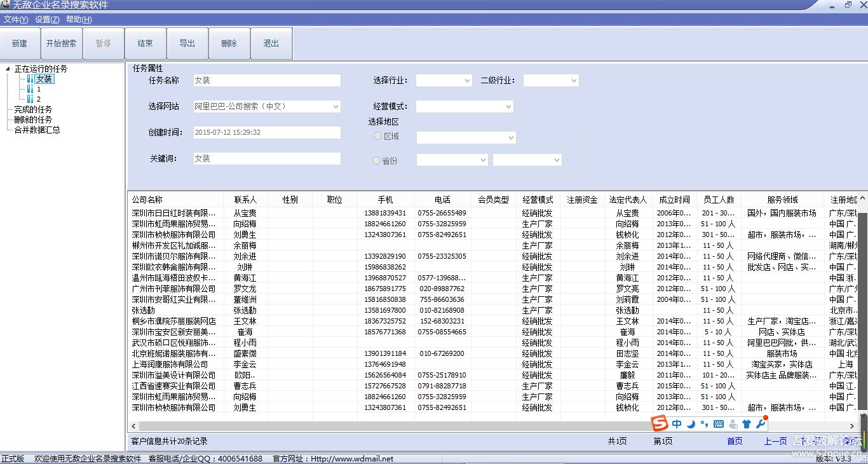Image resolution: width=868 pixels, height=464 pixels.
Task: End the current task via 结束
Action: click(x=145, y=43)
